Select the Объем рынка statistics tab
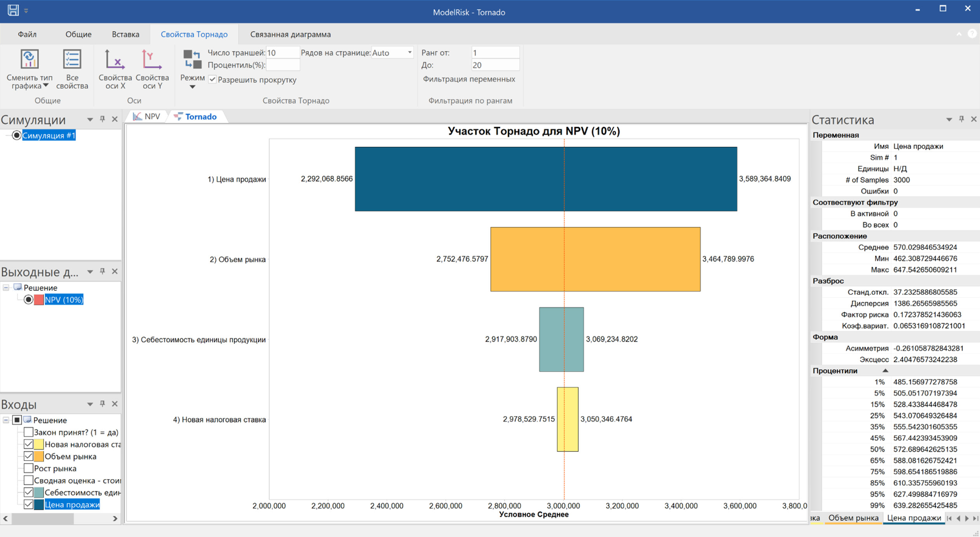The image size is (980, 537). pos(853,518)
